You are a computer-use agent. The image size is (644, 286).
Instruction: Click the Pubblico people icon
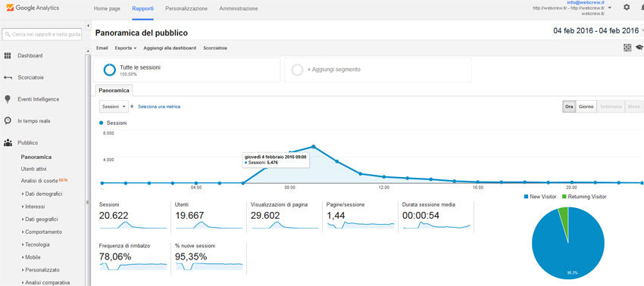pyautogui.click(x=8, y=143)
